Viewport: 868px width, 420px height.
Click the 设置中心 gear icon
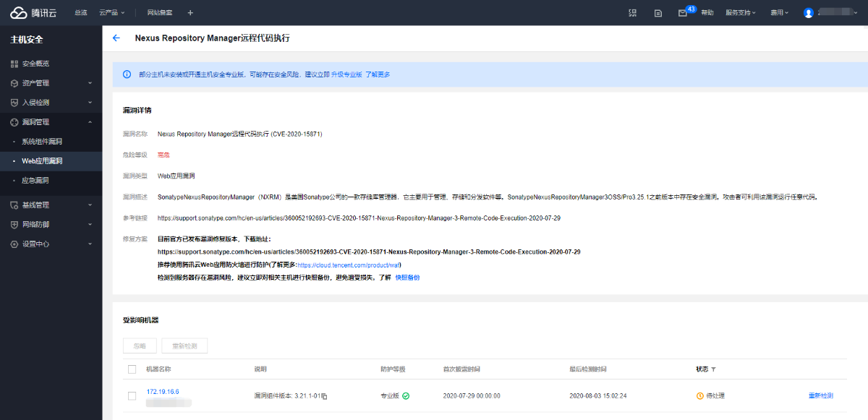tap(14, 244)
